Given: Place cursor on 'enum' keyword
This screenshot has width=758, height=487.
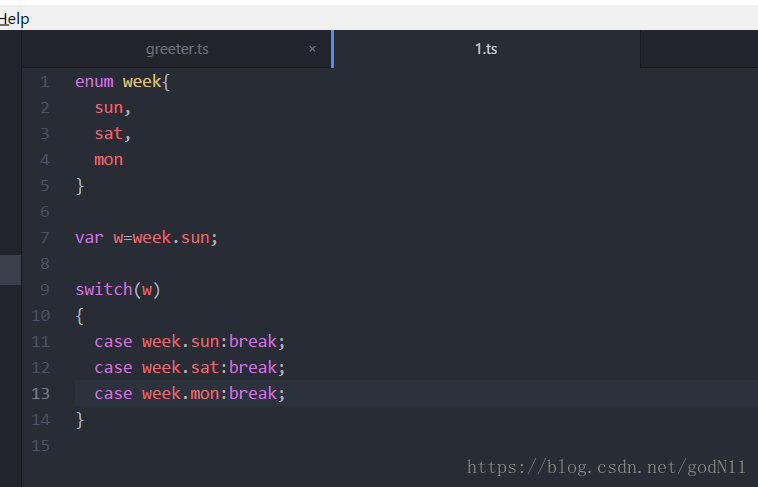Looking at the screenshot, I should [94, 82].
